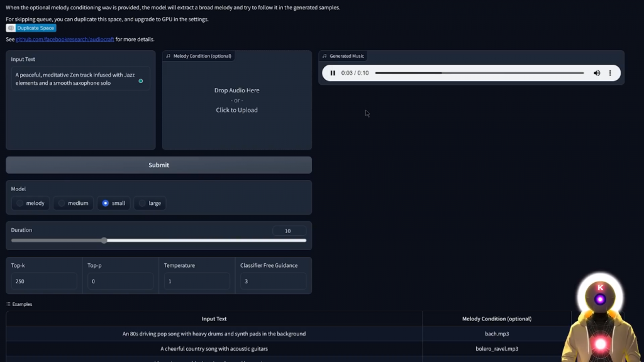
Task: Load the 80s driving pop song example
Action: [214, 334]
